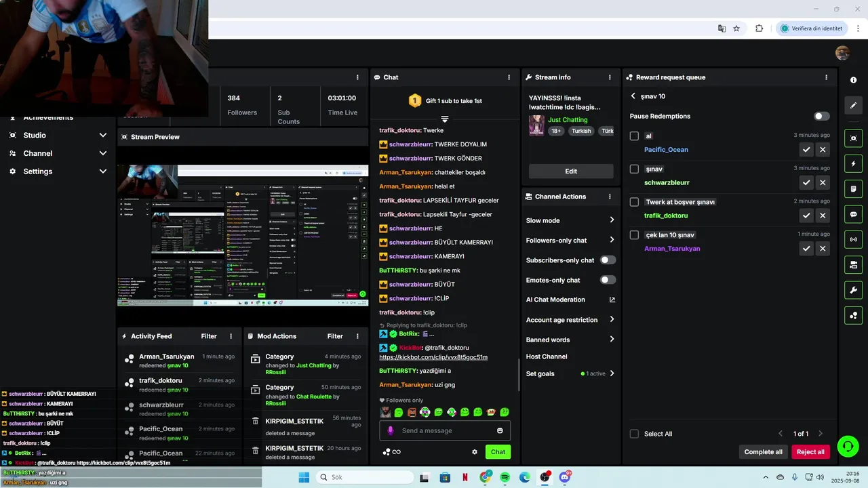Toggle Subscribers-only chat switch
Image resolution: width=868 pixels, height=488 pixels.
click(x=608, y=260)
